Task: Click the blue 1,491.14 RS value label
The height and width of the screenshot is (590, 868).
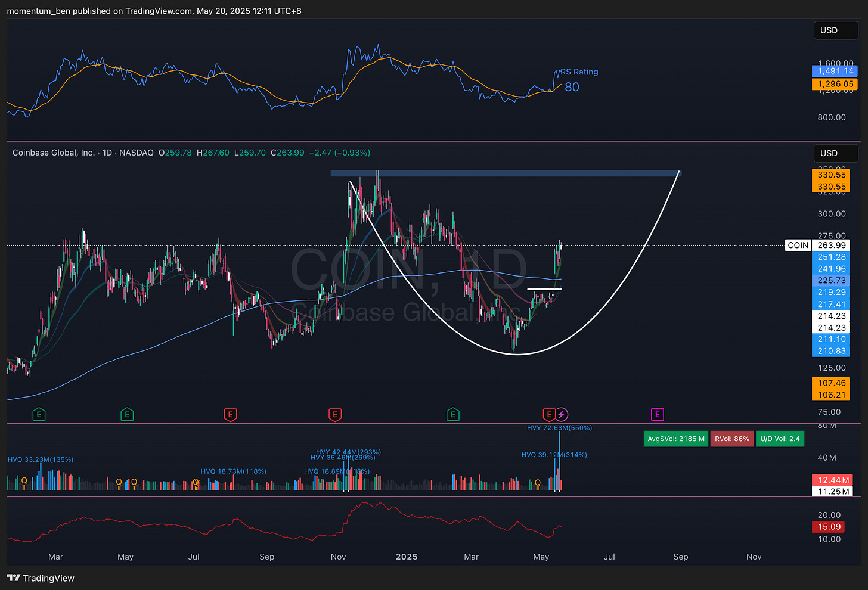Action: (x=835, y=71)
